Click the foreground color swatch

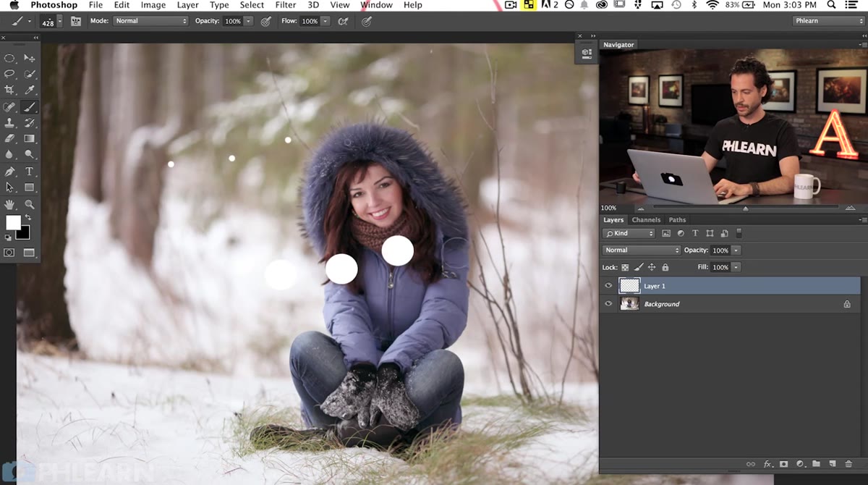tap(13, 222)
